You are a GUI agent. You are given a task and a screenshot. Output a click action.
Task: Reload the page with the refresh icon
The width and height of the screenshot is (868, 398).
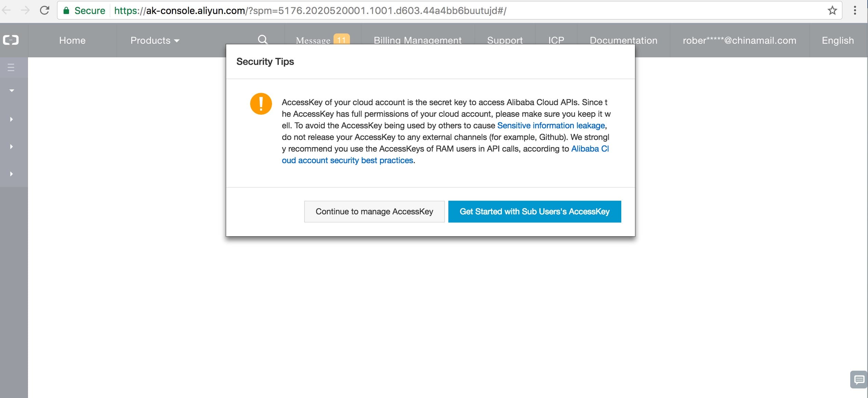[44, 10]
